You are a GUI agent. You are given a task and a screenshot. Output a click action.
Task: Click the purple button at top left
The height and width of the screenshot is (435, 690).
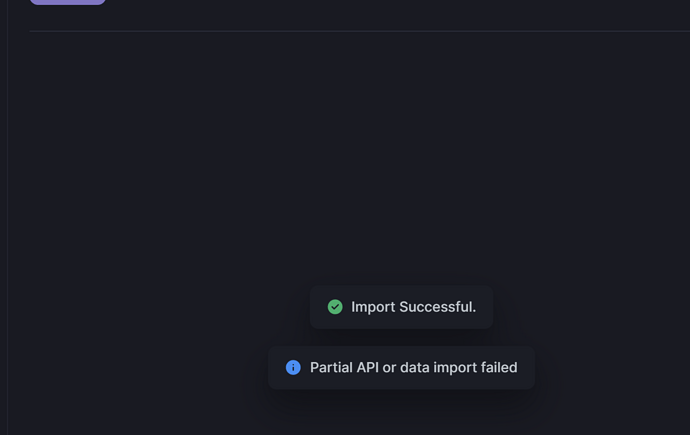click(x=67, y=2)
